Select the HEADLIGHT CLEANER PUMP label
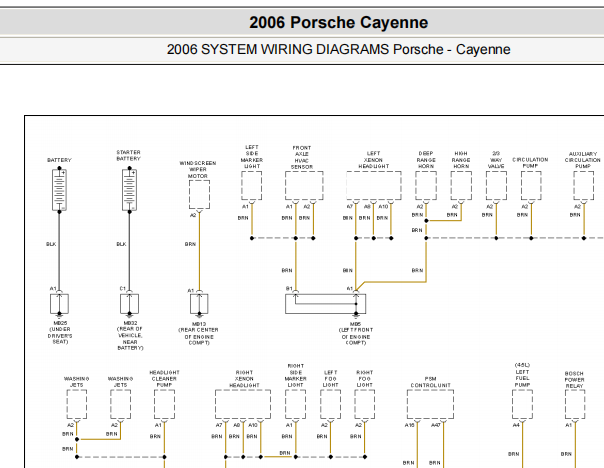 click(164, 379)
